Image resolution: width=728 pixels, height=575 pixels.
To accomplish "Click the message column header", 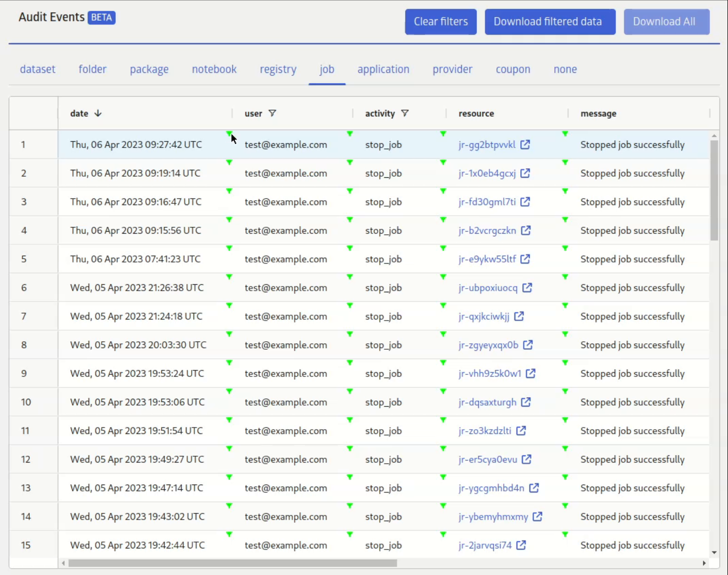I will [599, 113].
